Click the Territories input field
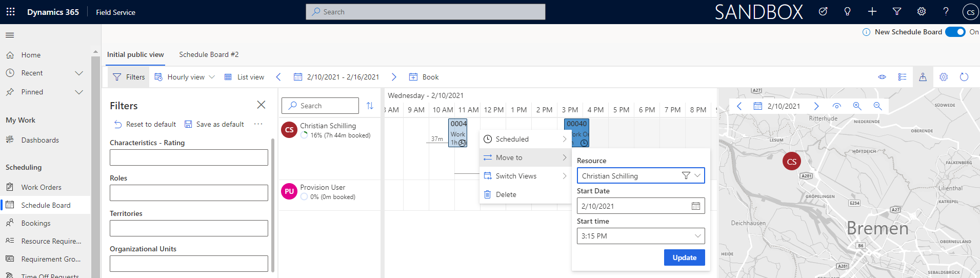The image size is (980, 278). pyautogui.click(x=189, y=228)
